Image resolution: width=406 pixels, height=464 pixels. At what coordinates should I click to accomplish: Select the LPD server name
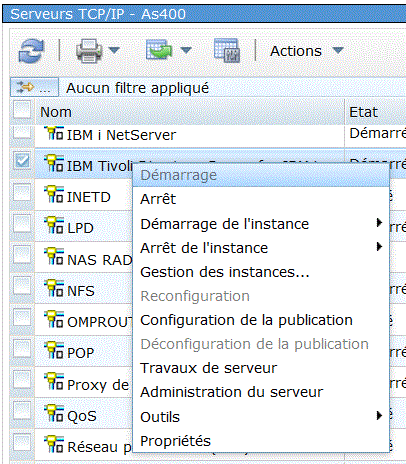click(80, 228)
